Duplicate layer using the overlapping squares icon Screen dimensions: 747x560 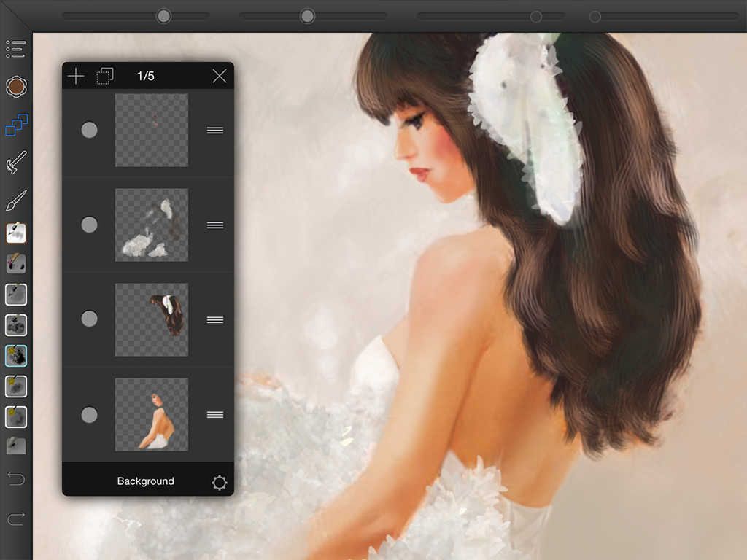click(105, 76)
